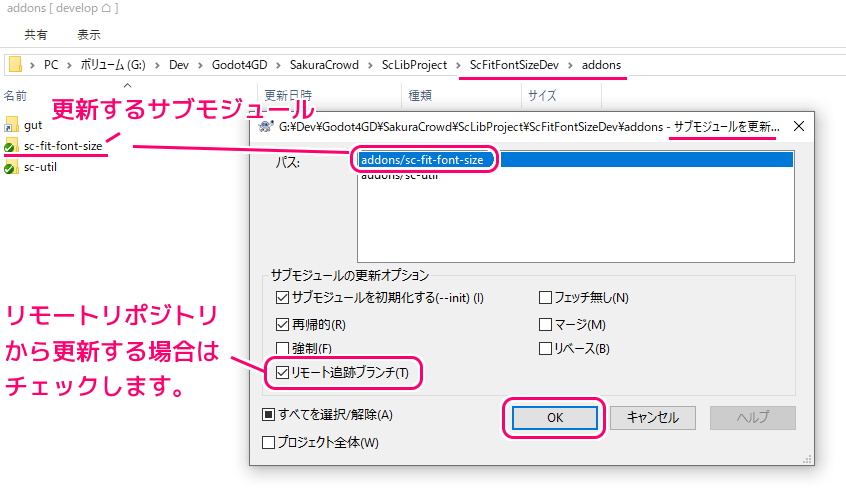Select the sc-fit-font-size folder icon

click(10, 146)
